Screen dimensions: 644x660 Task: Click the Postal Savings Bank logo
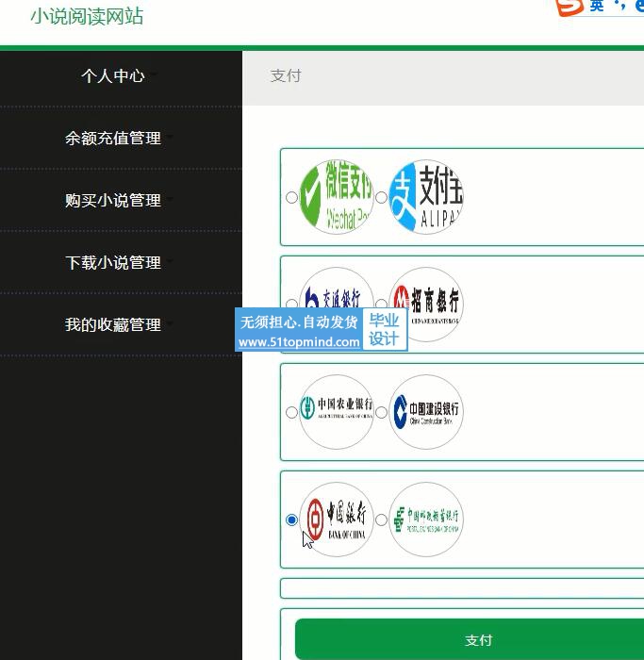[426, 520]
